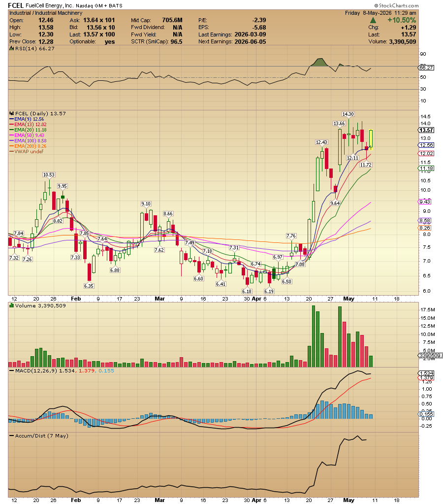Click the Accum/Dist (7 May) label
Screen dimensions: 443x504
[42, 436]
